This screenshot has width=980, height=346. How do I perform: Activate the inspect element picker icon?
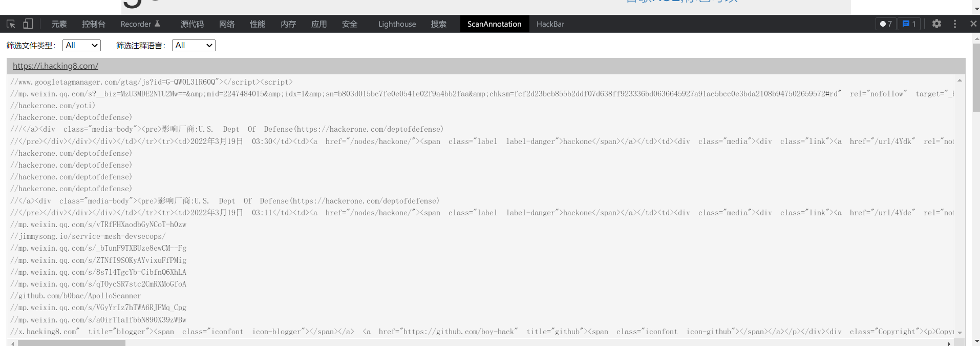tap(11, 24)
